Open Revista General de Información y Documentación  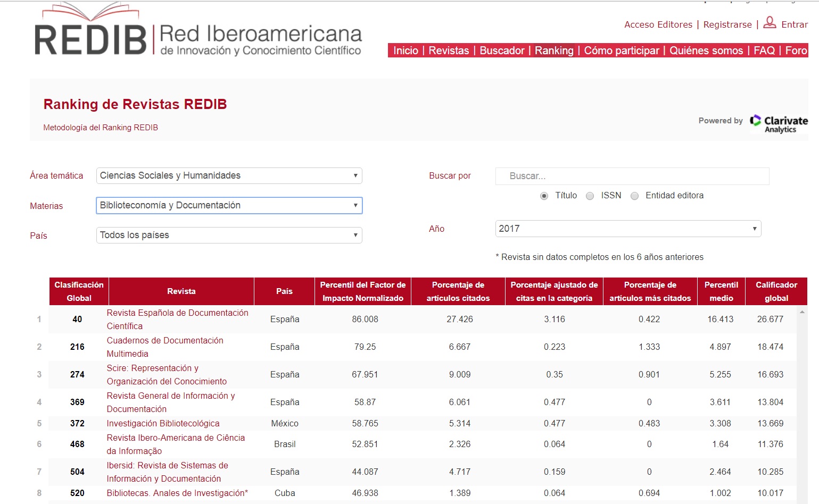[171, 402]
